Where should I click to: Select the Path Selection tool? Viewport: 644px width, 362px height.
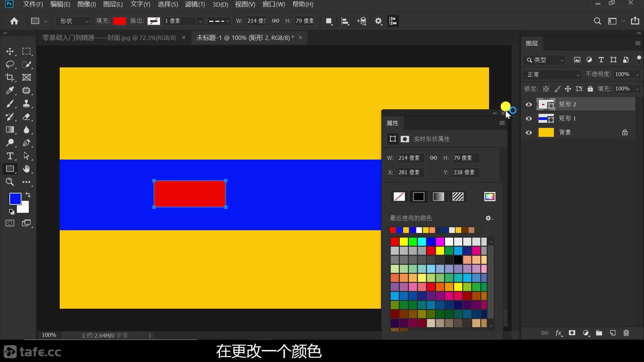pos(26,156)
